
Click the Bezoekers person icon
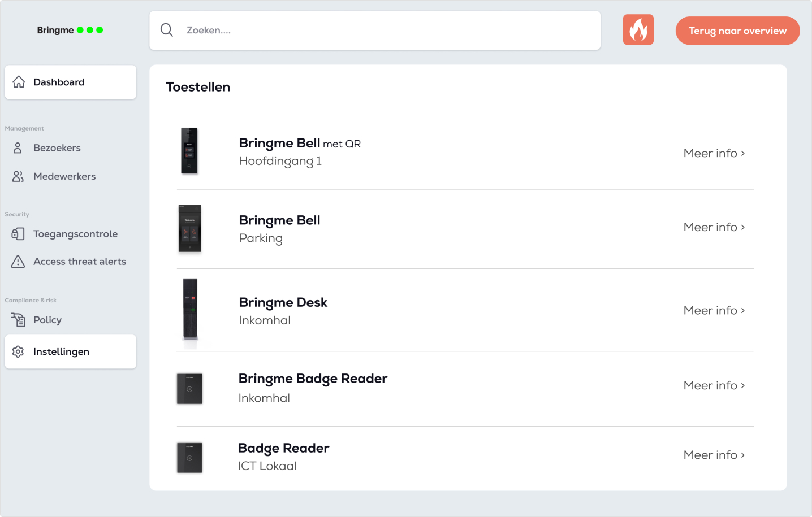coord(18,148)
